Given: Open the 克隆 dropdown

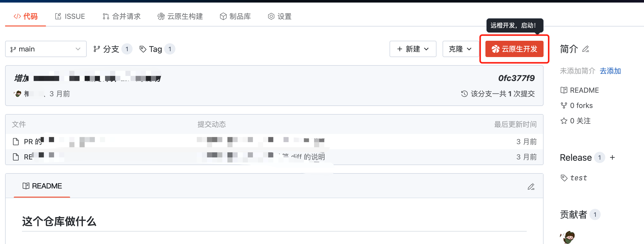Looking at the screenshot, I should 460,49.
